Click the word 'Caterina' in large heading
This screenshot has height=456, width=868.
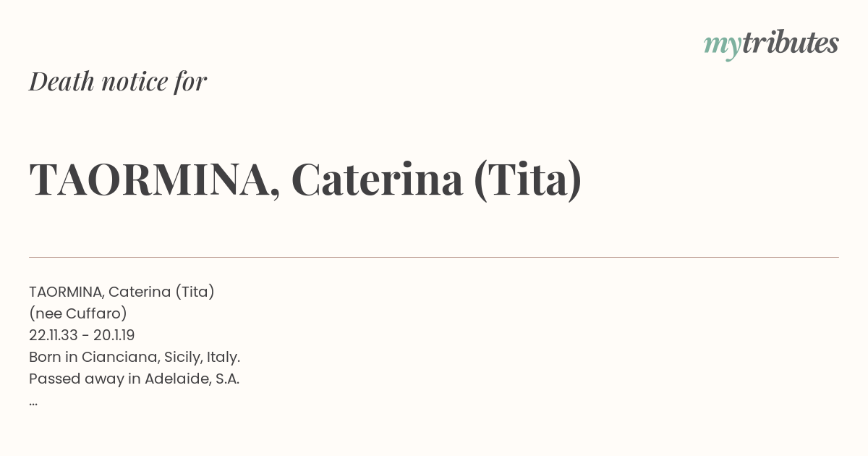tap(377, 180)
